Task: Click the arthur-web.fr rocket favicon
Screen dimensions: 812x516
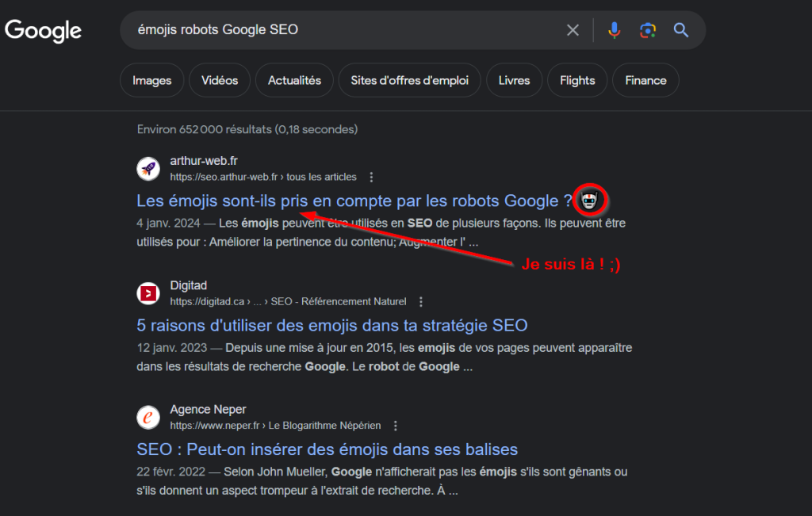Action: coord(148,168)
